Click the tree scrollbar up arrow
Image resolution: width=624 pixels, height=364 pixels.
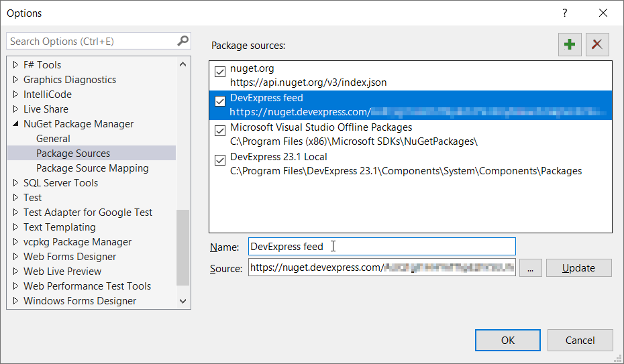pyautogui.click(x=183, y=64)
